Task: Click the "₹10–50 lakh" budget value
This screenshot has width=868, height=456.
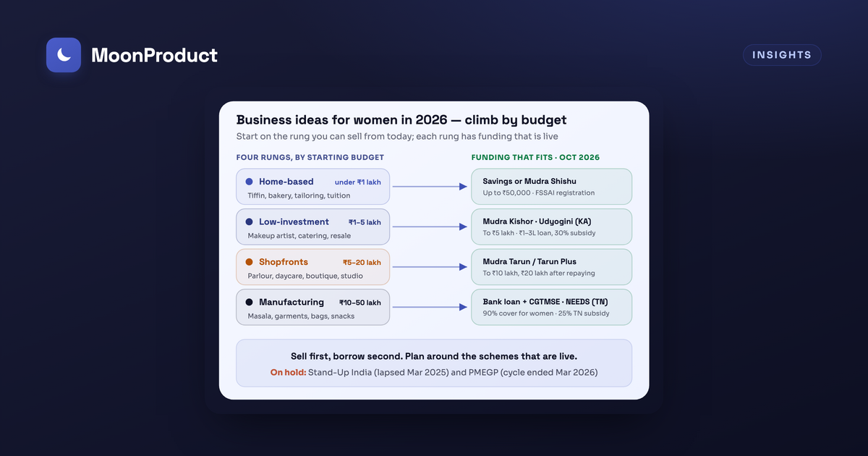Action: (x=360, y=303)
